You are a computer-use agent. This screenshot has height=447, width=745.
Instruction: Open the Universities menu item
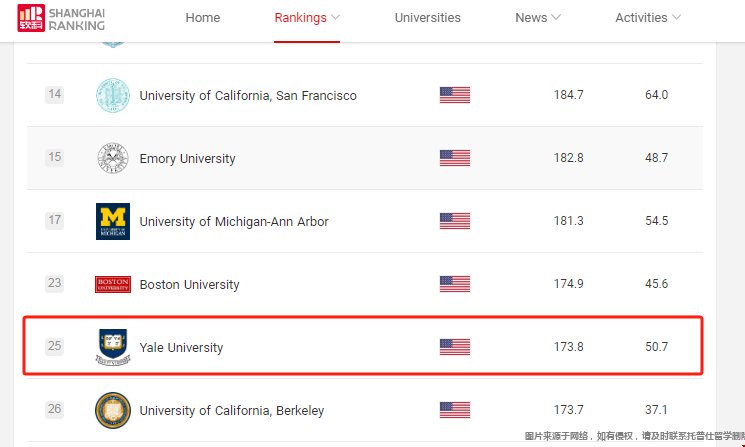[x=428, y=18]
